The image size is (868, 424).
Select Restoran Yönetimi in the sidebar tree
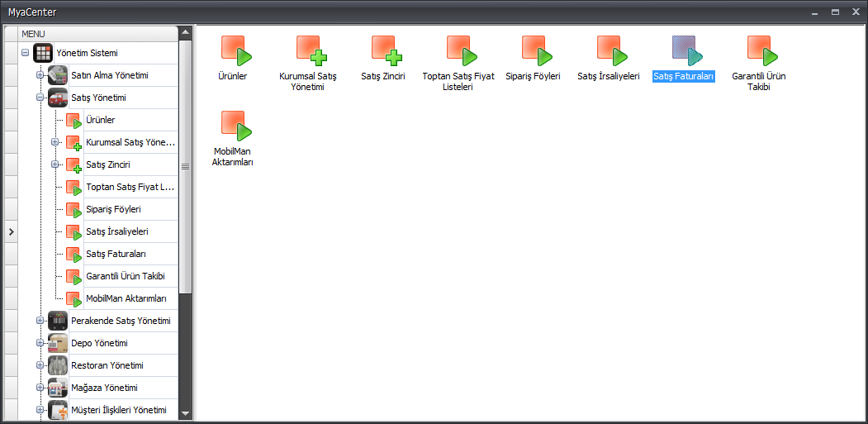[107, 365]
